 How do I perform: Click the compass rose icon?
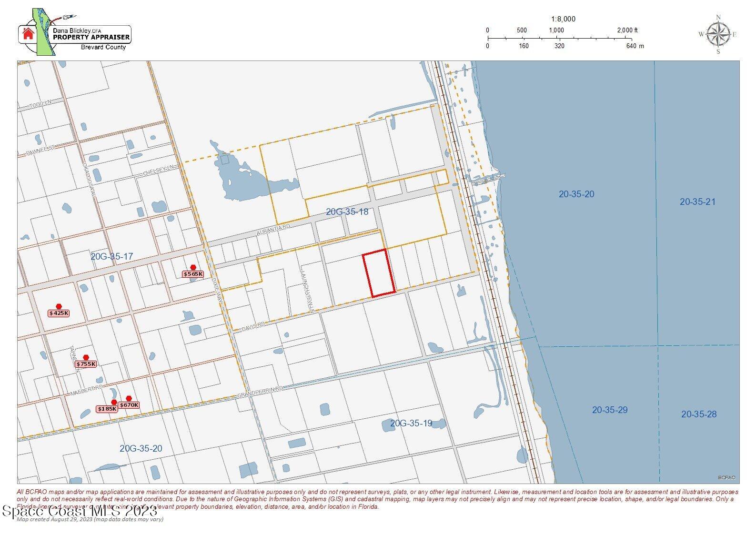(x=718, y=35)
